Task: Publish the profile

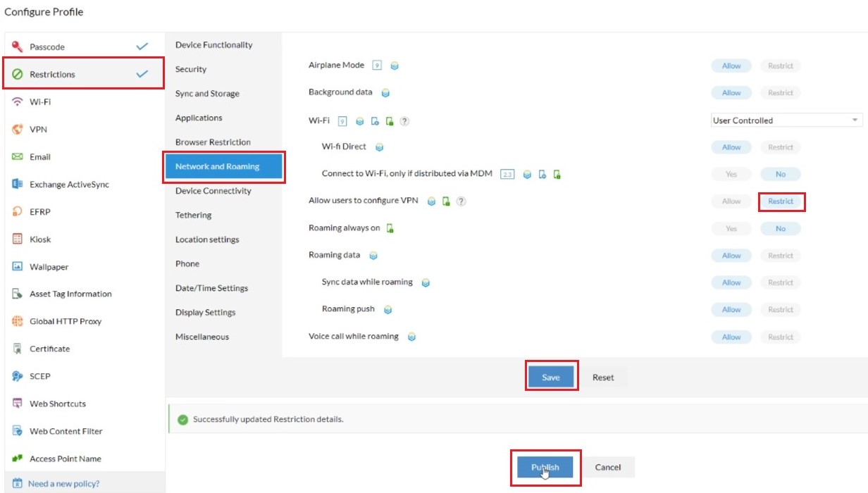Action: coord(545,467)
